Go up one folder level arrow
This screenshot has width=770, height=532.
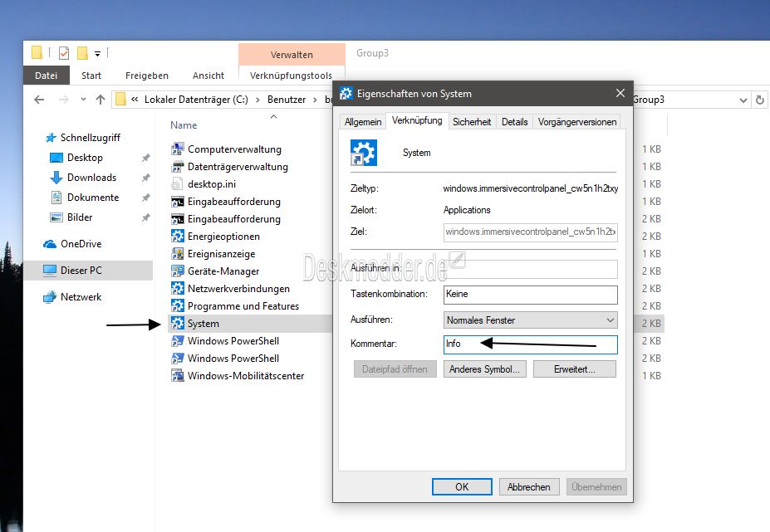click(x=101, y=100)
